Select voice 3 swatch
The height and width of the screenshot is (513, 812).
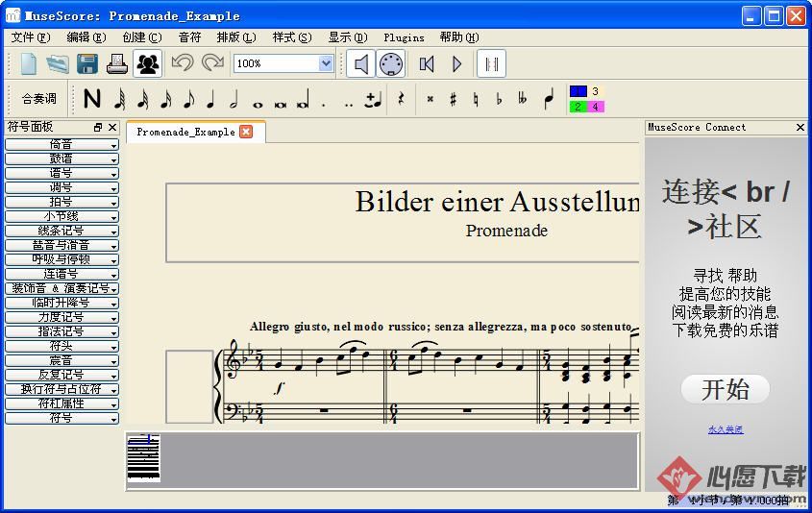(596, 91)
